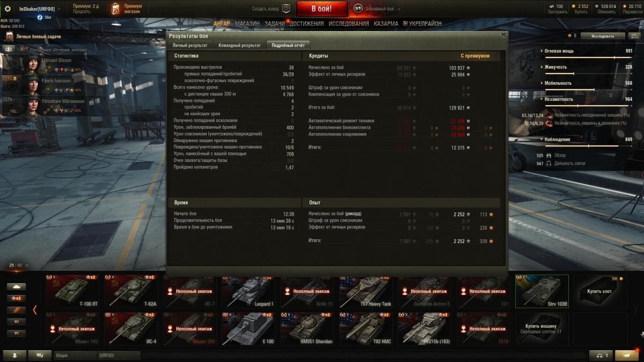Select the Т-100 ЛТ tank
The height and width of the screenshot is (362, 644).
pyautogui.click(x=72, y=291)
